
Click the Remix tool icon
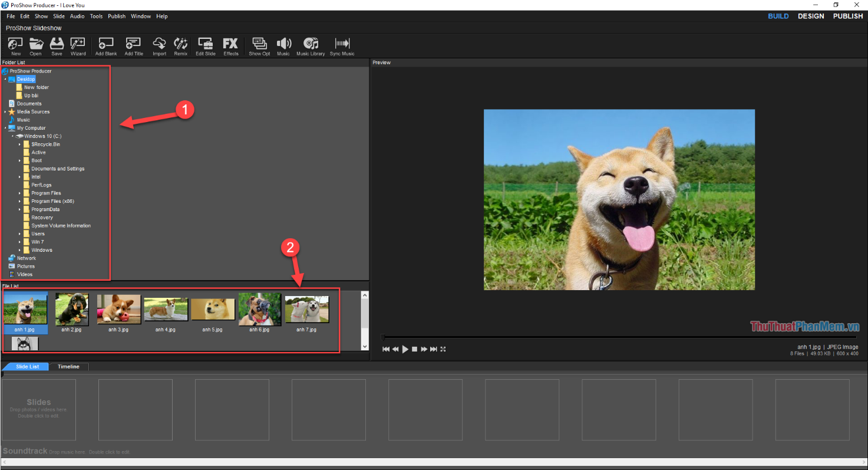[x=180, y=46]
